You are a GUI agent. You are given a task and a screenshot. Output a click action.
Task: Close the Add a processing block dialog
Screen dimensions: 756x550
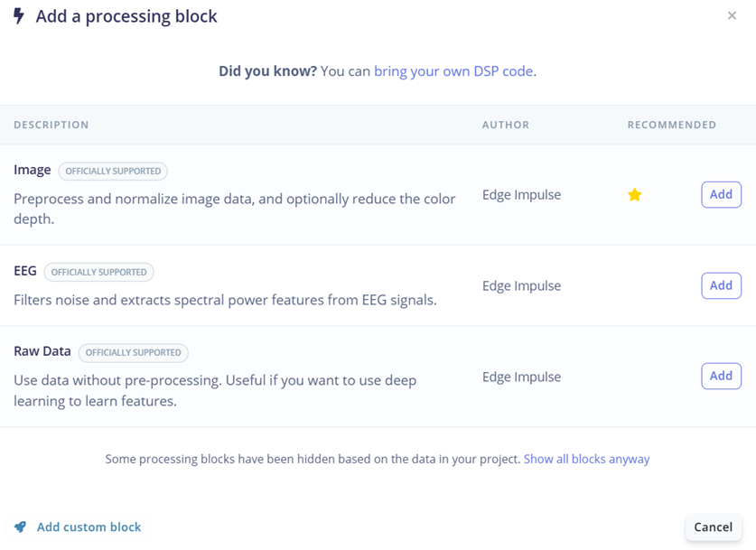click(732, 15)
